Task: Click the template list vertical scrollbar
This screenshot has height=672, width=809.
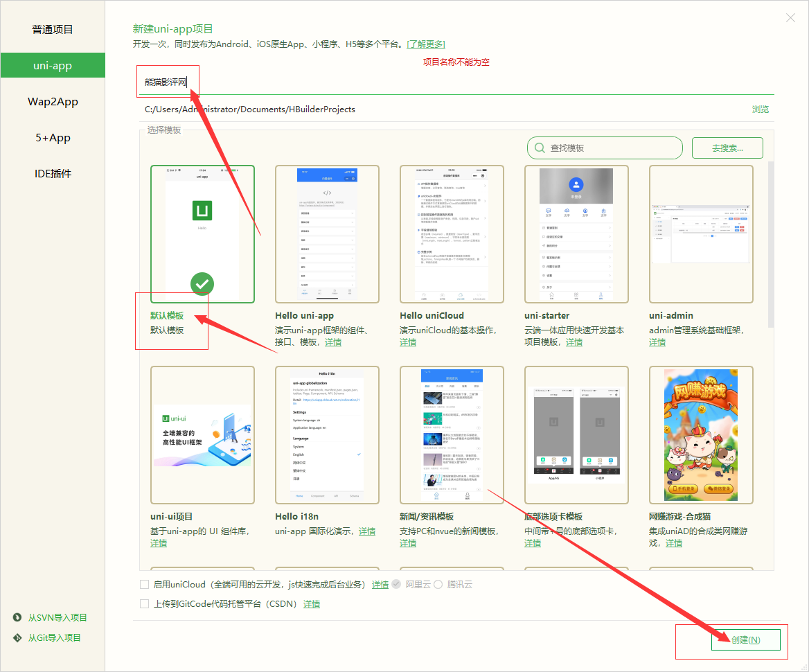Action: 771,245
